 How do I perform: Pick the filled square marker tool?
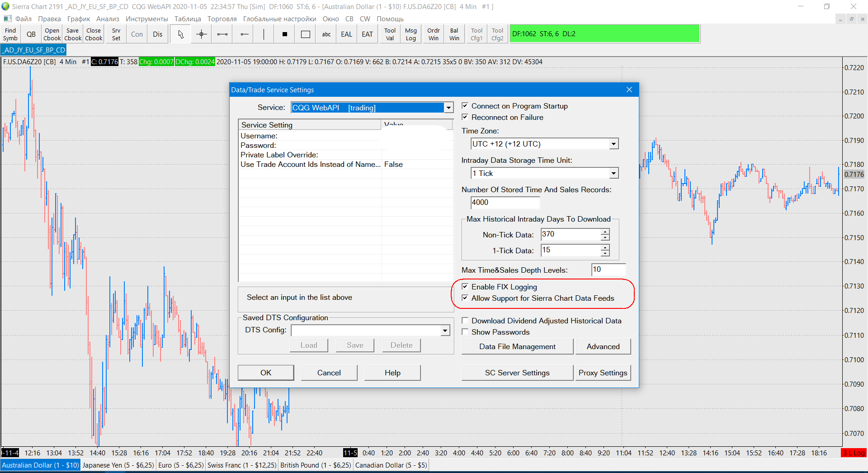coord(285,34)
